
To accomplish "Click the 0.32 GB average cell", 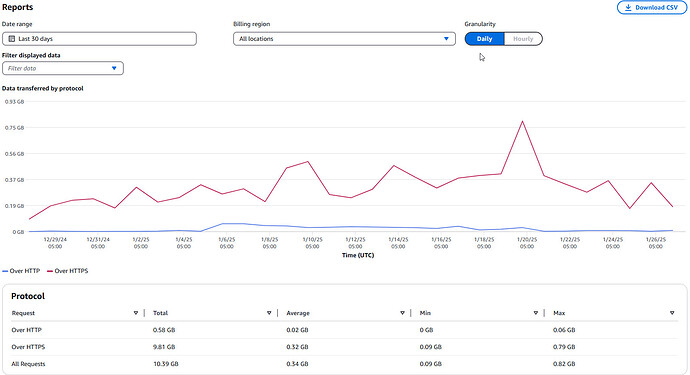I will pos(297,347).
